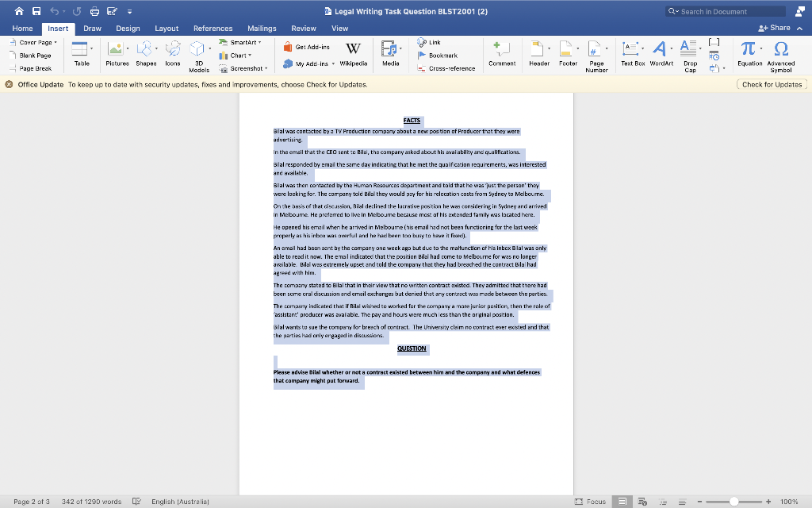812x508 pixels.
Task: Click the zoom slider handle
Action: click(733, 502)
